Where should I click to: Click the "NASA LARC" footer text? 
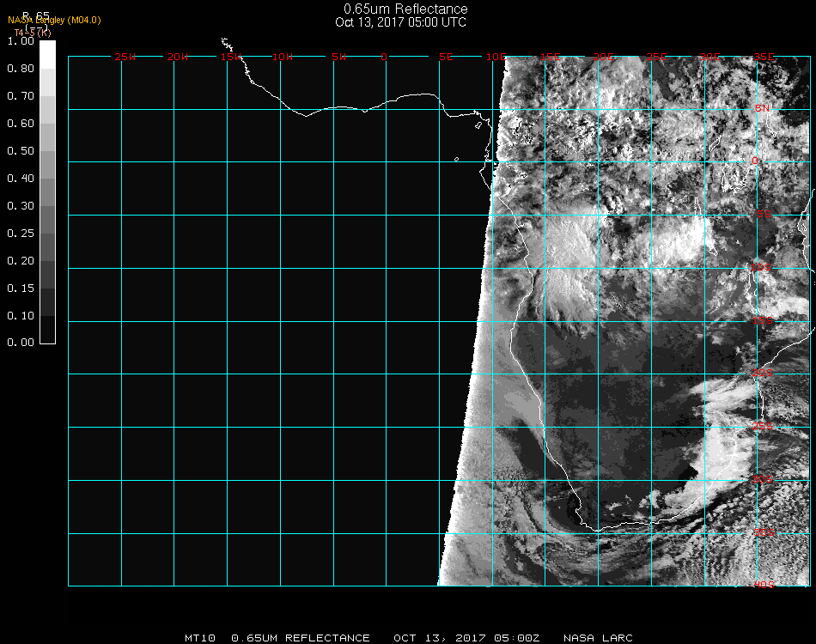coord(598,638)
